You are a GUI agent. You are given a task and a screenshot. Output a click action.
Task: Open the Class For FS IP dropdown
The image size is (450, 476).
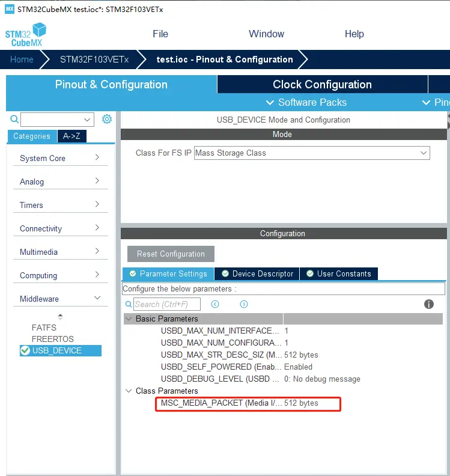pyautogui.click(x=424, y=153)
